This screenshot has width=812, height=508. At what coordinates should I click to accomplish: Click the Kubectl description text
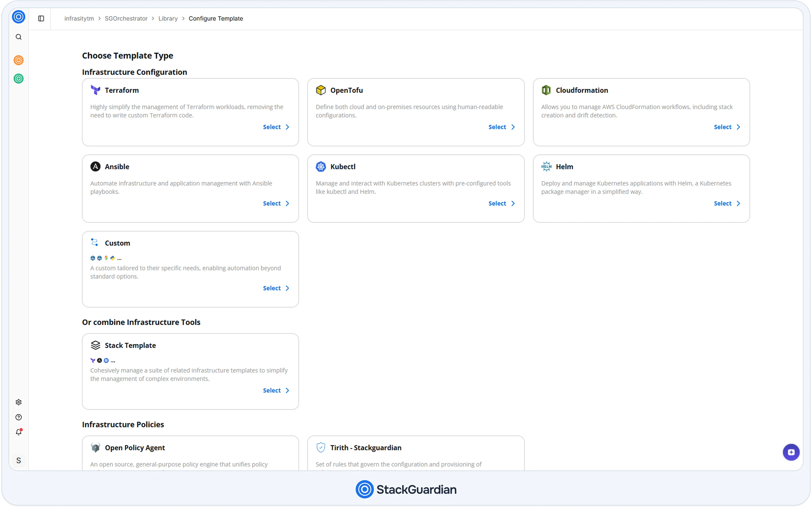click(413, 187)
